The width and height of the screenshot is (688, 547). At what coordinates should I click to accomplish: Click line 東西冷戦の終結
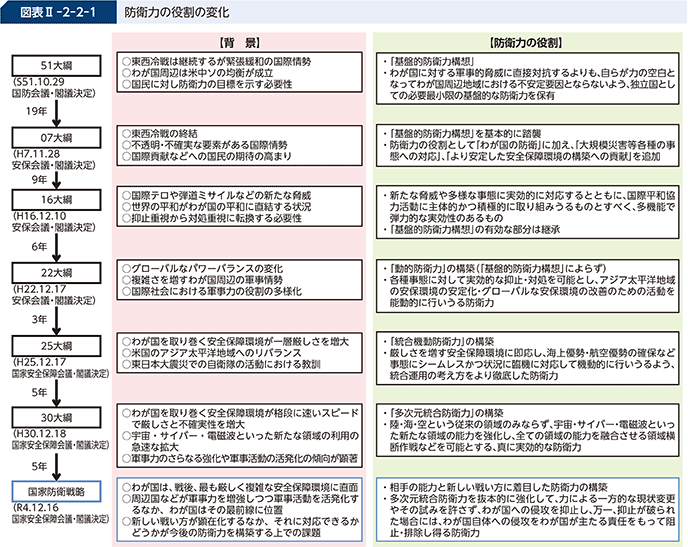tap(160, 133)
